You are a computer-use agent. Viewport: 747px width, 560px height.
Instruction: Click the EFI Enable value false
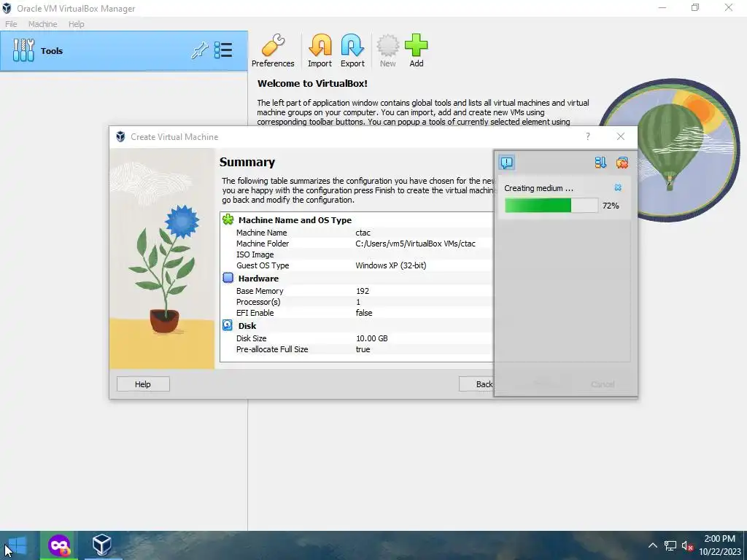pyautogui.click(x=364, y=313)
